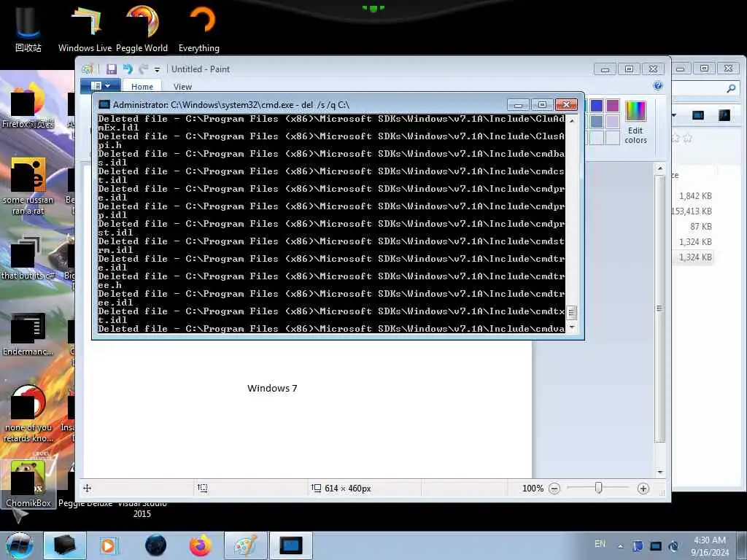The height and width of the screenshot is (560, 747).
Task: Click the Undo arrow in Paint's title bar
Action: pyautogui.click(x=128, y=69)
